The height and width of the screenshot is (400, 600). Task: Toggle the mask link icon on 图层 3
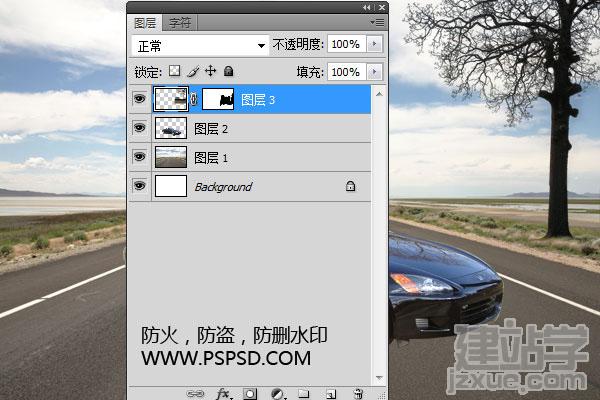(194, 100)
